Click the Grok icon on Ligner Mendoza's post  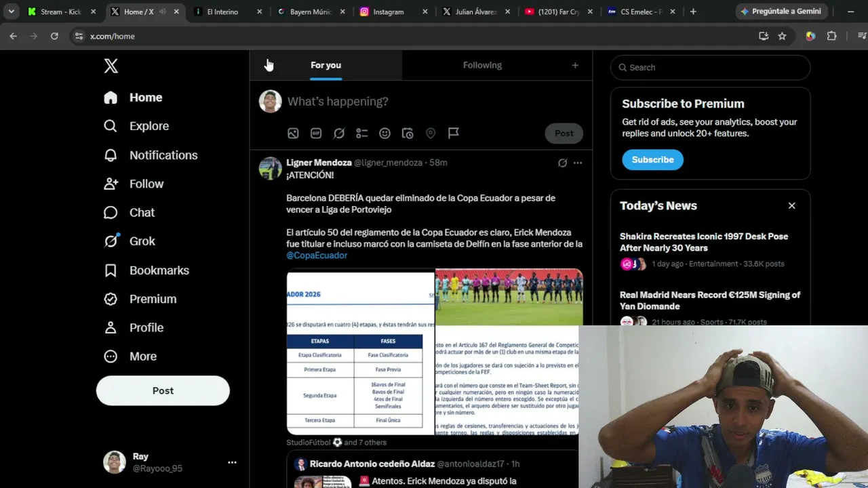click(562, 163)
